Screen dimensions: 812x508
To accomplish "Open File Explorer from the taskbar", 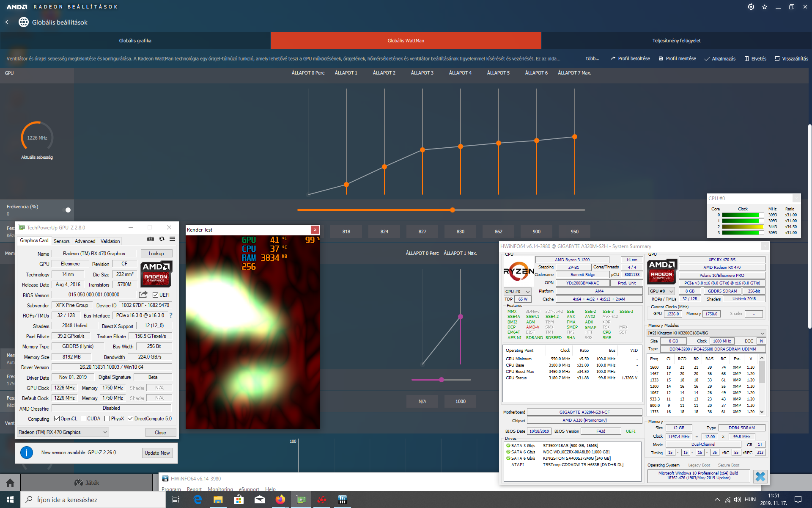I will 218,500.
